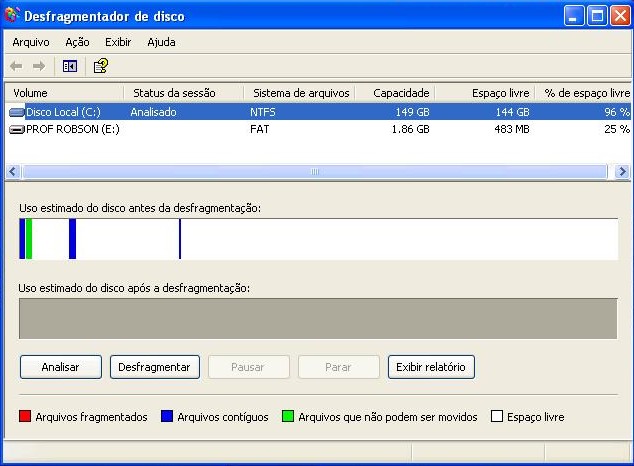Sort by Sistema de arquivos column header

[299, 93]
